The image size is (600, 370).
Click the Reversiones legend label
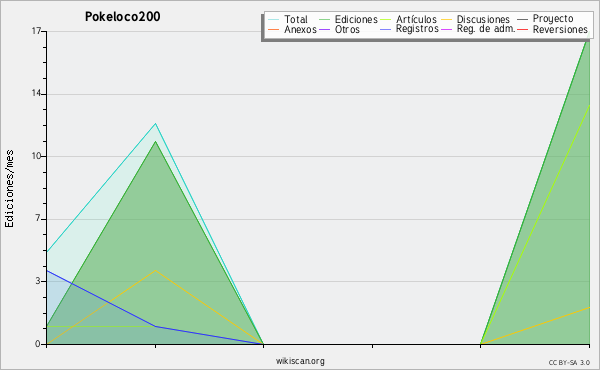(560, 29)
